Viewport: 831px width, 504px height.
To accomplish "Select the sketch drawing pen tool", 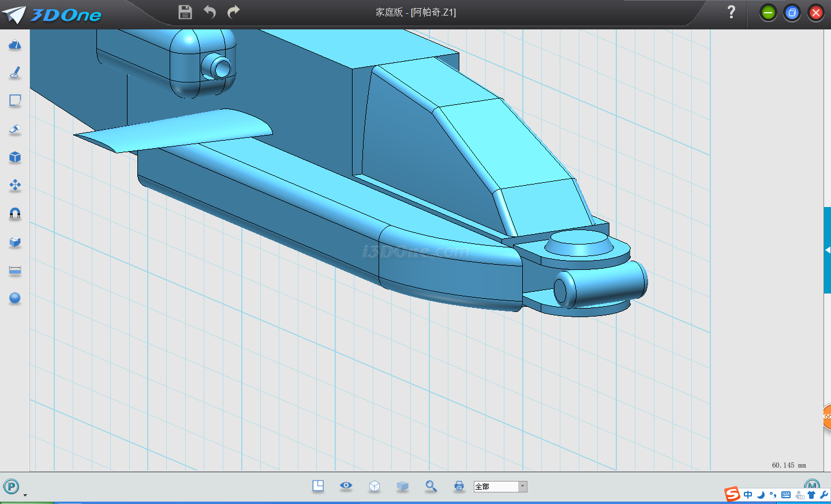I will 15,73.
